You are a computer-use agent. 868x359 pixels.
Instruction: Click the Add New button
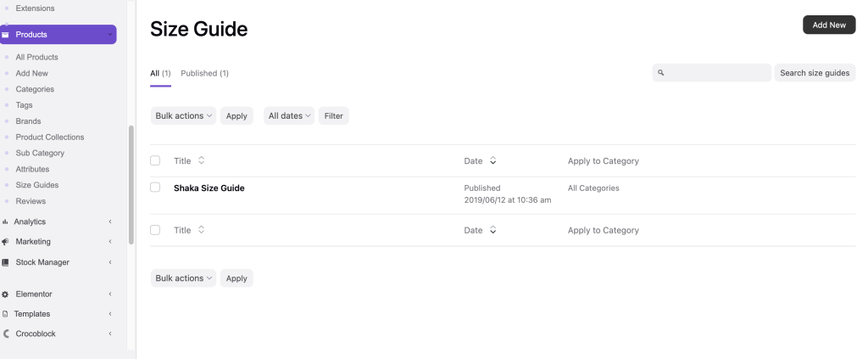[x=828, y=25]
